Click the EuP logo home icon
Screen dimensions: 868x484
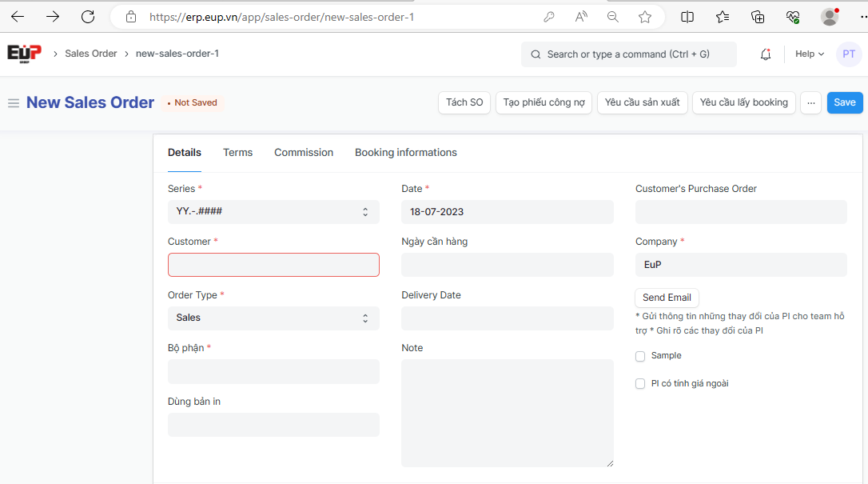24,53
